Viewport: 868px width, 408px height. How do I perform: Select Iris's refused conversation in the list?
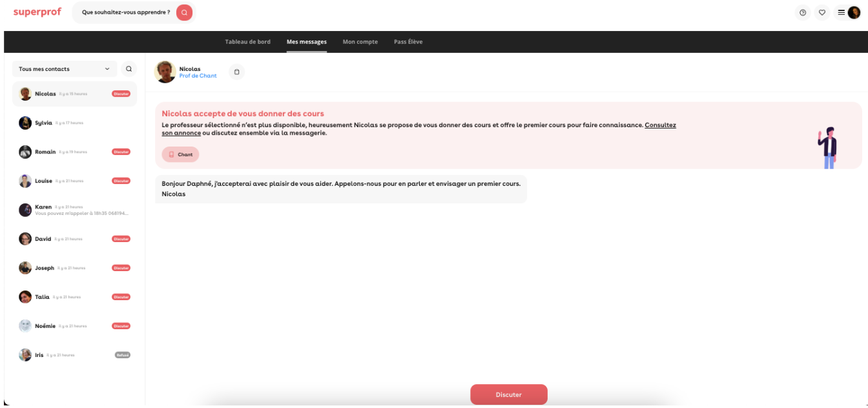point(74,355)
